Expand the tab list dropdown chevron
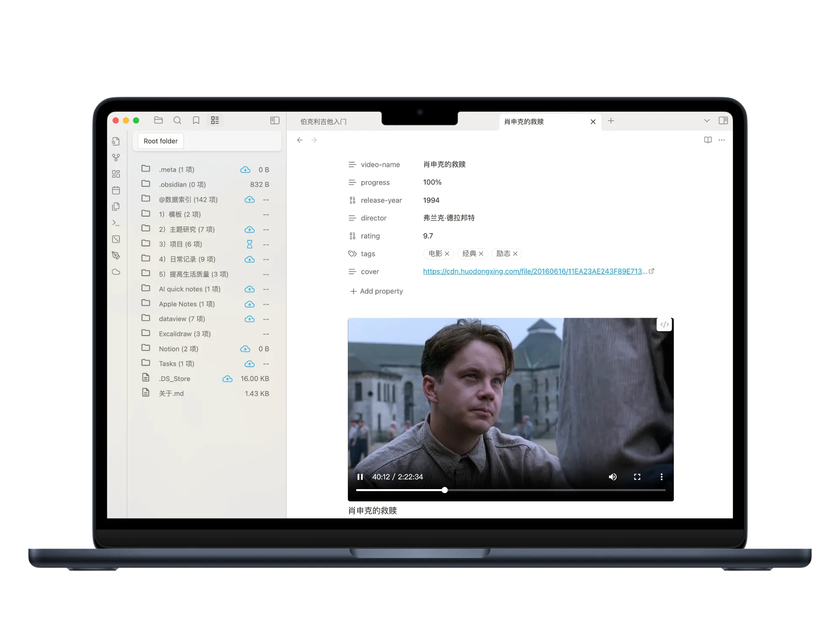 coord(707,121)
